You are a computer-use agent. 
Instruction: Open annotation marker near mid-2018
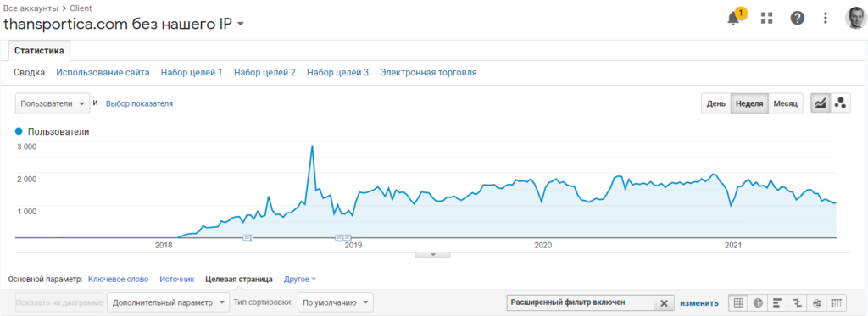(248, 237)
